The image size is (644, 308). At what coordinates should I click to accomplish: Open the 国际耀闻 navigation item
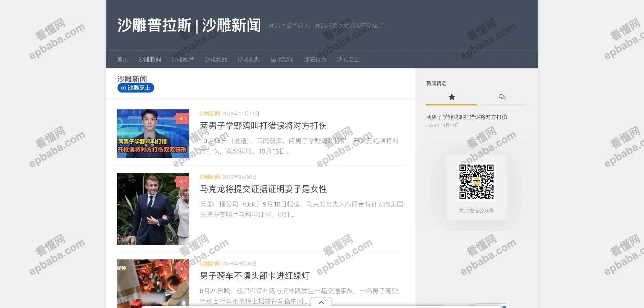[x=282, y=59]
